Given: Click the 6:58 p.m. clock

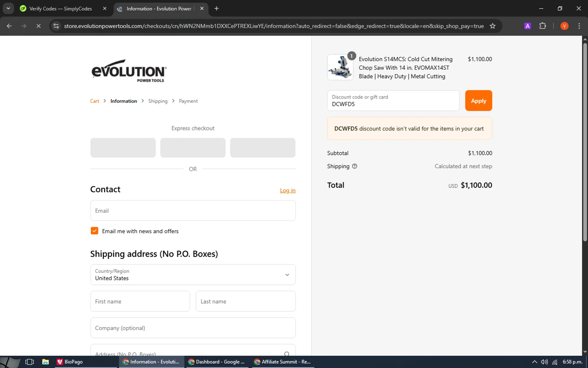Looking at the screenshot, I should tap(572, 362).
